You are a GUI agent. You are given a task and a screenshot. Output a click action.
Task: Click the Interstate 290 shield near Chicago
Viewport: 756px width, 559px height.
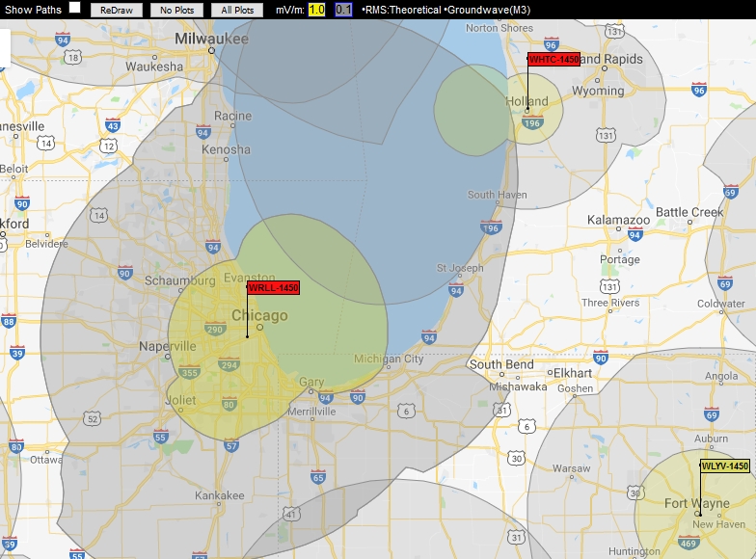click(x=214, y=330)
